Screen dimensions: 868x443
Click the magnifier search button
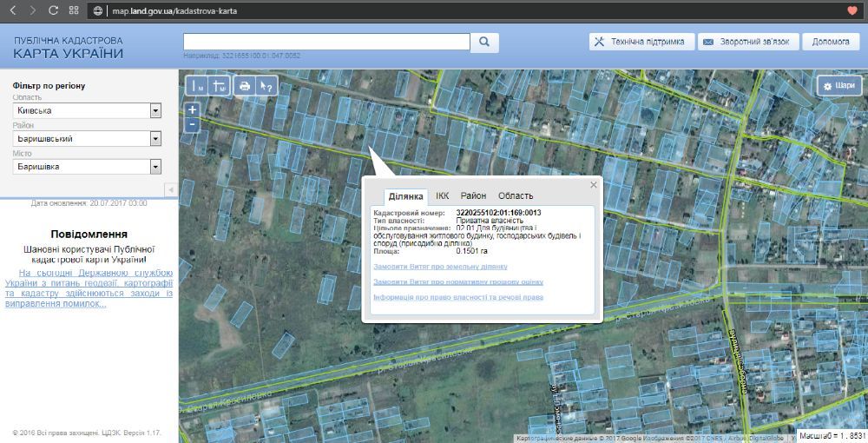pos(484,42)
